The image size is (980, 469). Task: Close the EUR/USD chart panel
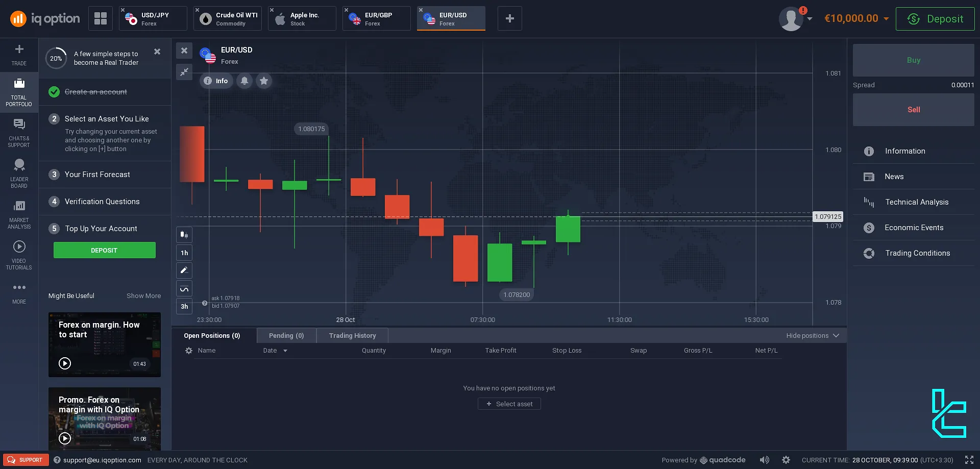pyautogui.click(x=184, y=51)
